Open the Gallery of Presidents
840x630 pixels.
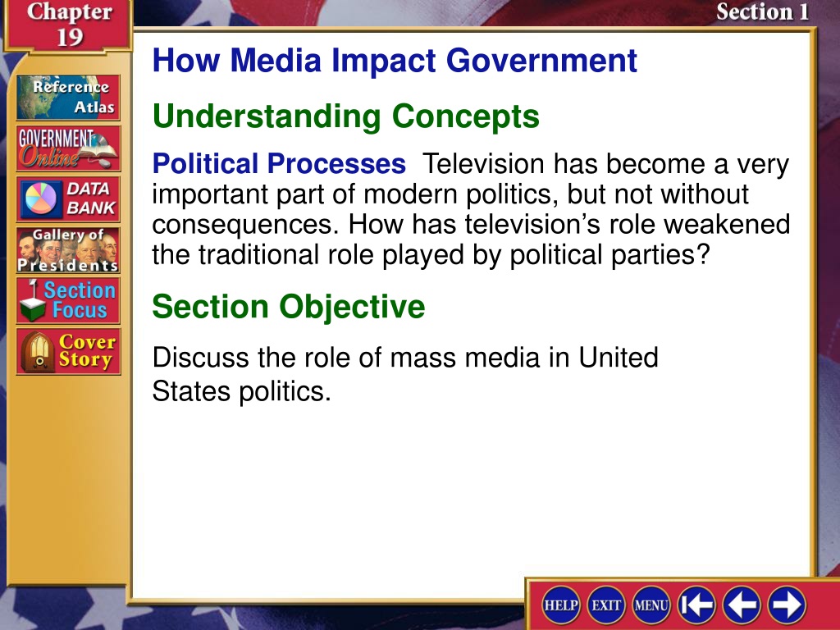(68, 250)
